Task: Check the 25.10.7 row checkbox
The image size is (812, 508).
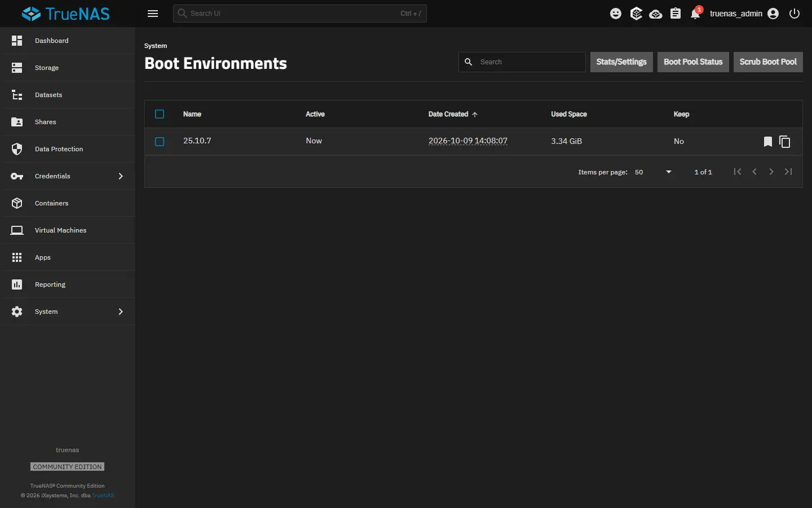Action: pyautogui.click(x=160, y=142)
